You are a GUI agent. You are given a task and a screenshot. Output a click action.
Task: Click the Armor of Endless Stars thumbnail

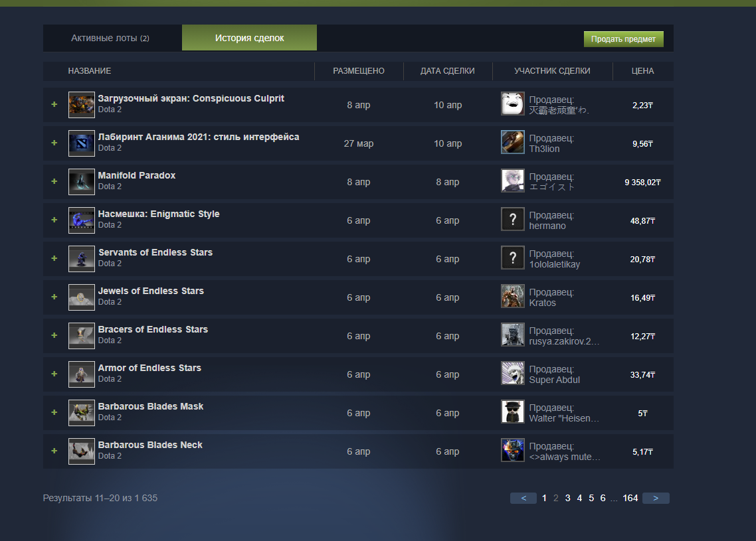[x=81, y=374]
